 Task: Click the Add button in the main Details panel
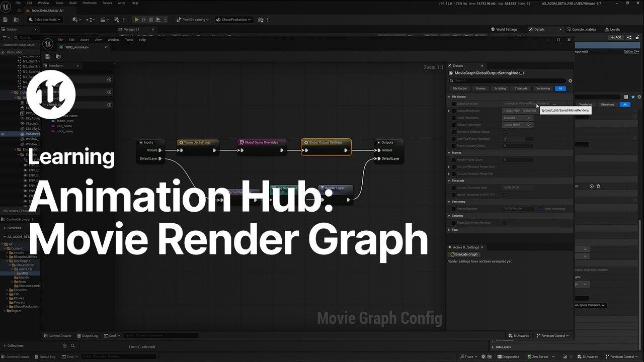(616, 37)
